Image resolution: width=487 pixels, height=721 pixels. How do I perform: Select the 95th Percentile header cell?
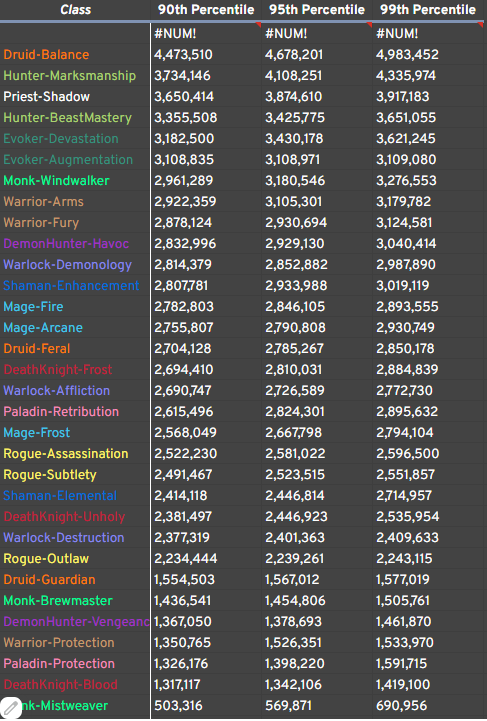point(317,10)
